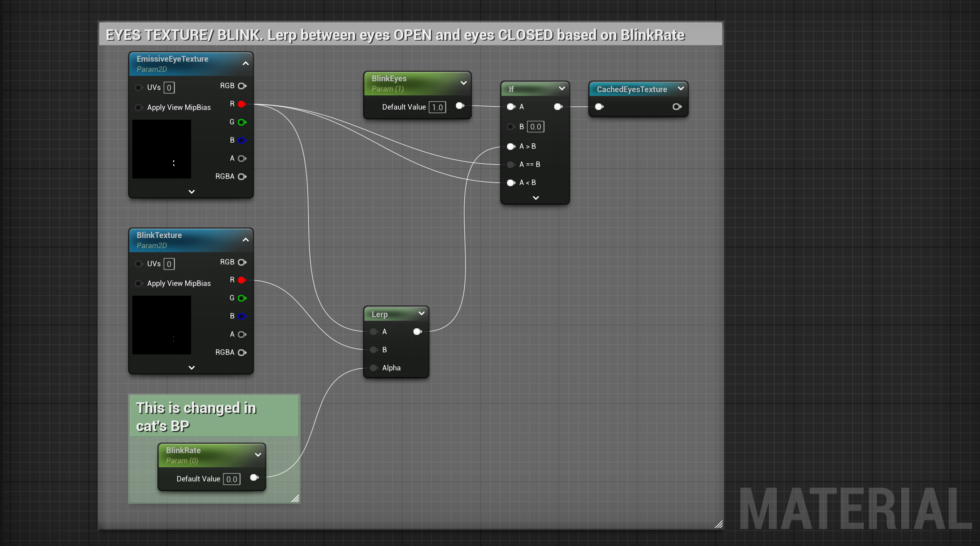Click the BlinkTexture preview thumbnail

point(162,325)
